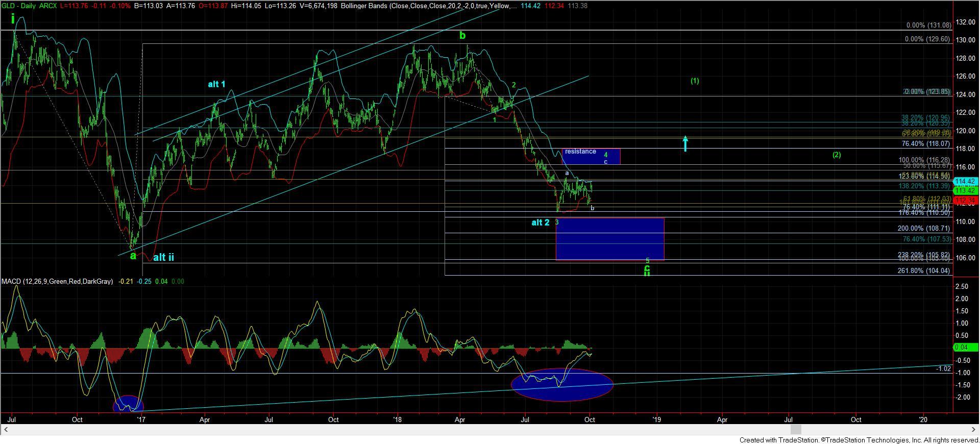Click the '0.00% (129.60)' Fibonacci label
980x444 pixels.
pyautogui.click(x=928, y=39)
